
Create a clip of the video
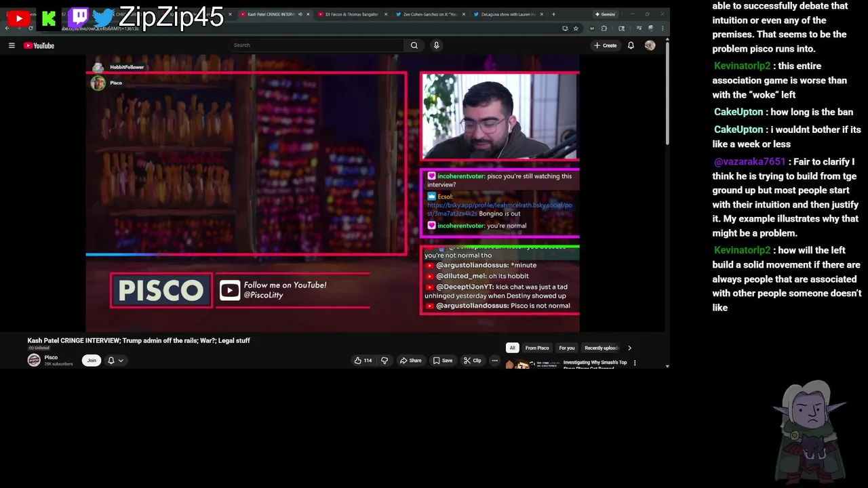(x=473, y=361)
